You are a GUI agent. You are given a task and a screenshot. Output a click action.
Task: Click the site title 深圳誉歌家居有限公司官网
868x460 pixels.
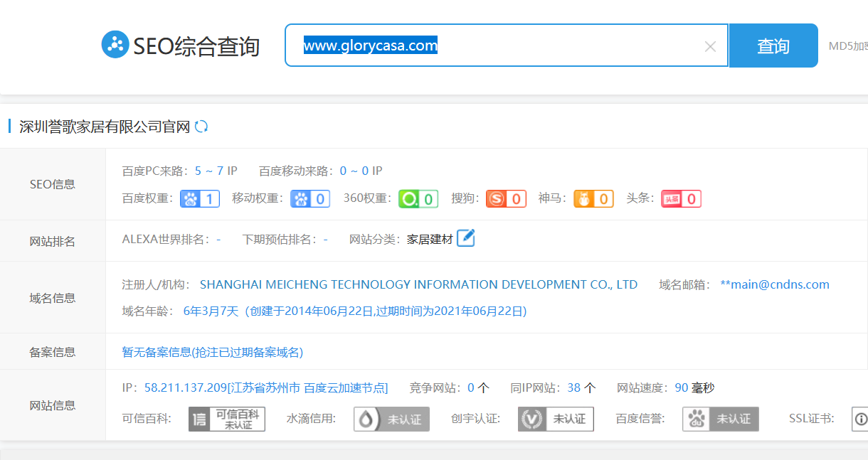coord(105,127)
